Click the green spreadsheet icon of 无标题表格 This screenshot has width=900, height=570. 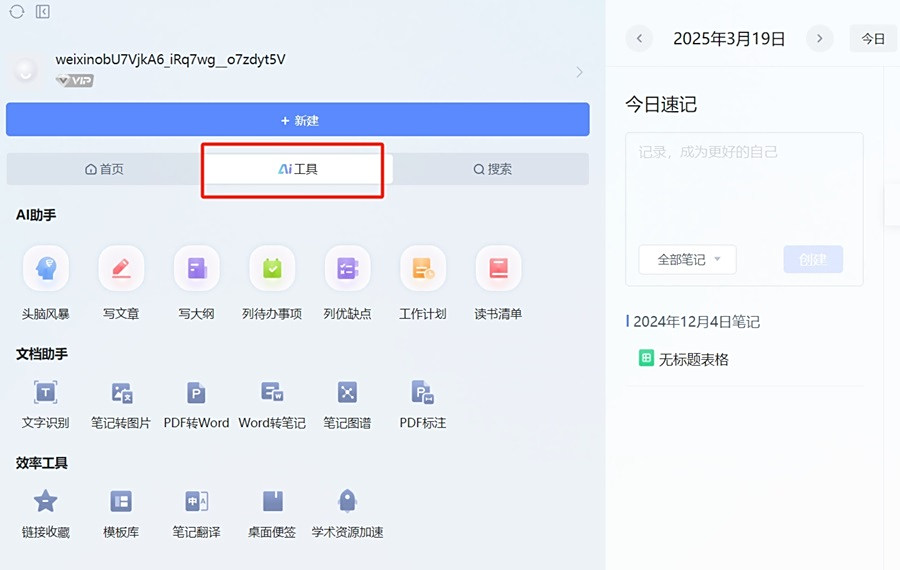[x=646, y=358]
